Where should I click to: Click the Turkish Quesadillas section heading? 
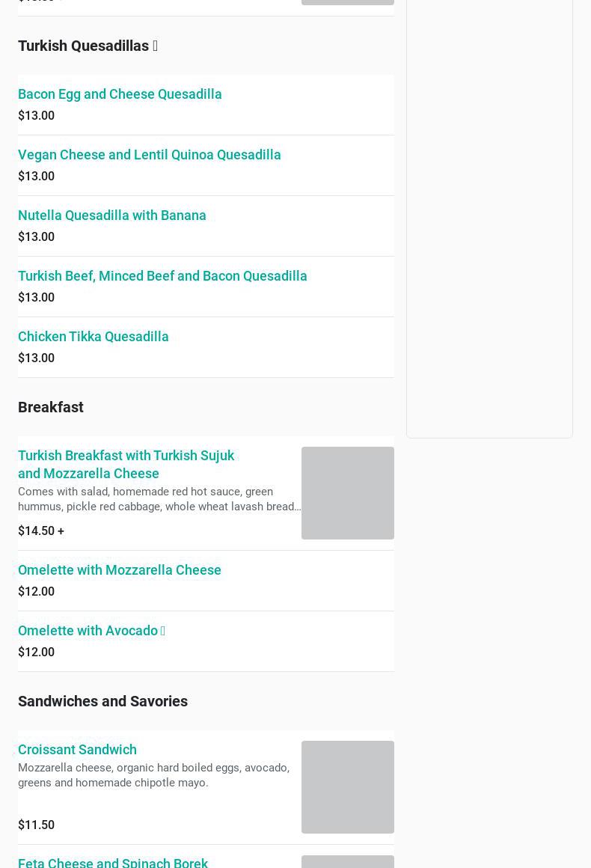click(x=83, y=46)
